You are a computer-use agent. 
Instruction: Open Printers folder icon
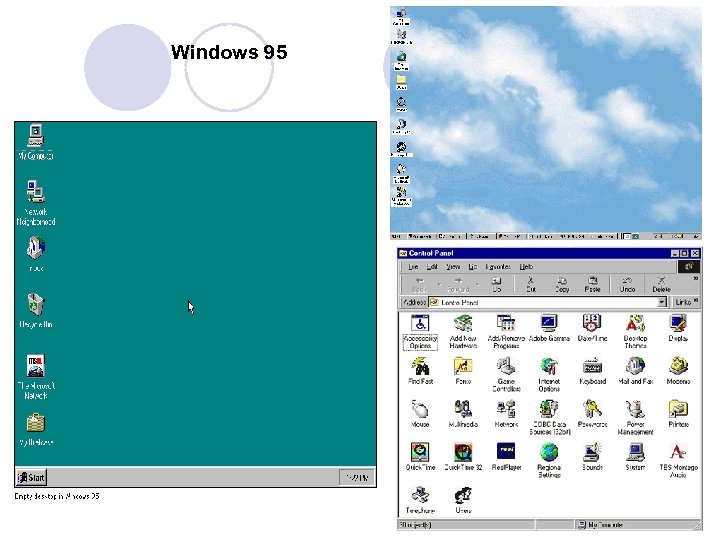pos(678,414)
